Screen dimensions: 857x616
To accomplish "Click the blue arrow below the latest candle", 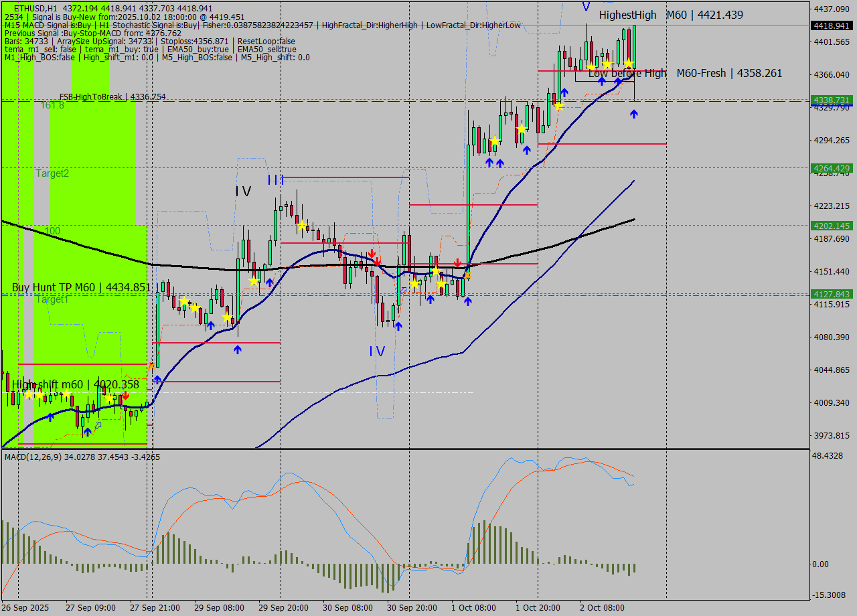I will (x=633, y=114).
